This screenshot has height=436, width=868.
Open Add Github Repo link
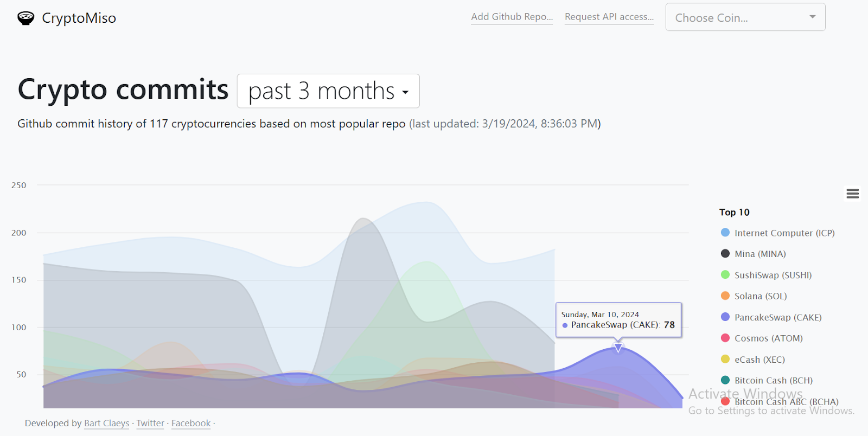[x=512, y=17]
